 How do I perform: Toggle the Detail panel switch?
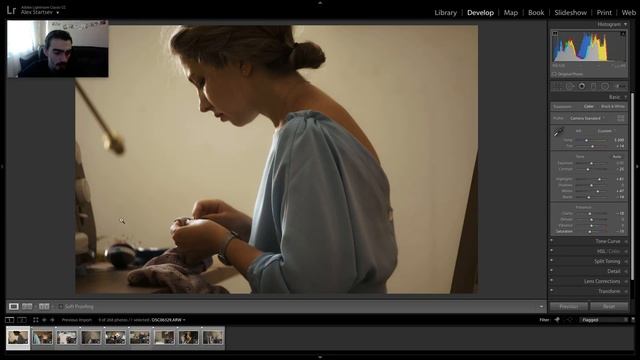[551, 270]
